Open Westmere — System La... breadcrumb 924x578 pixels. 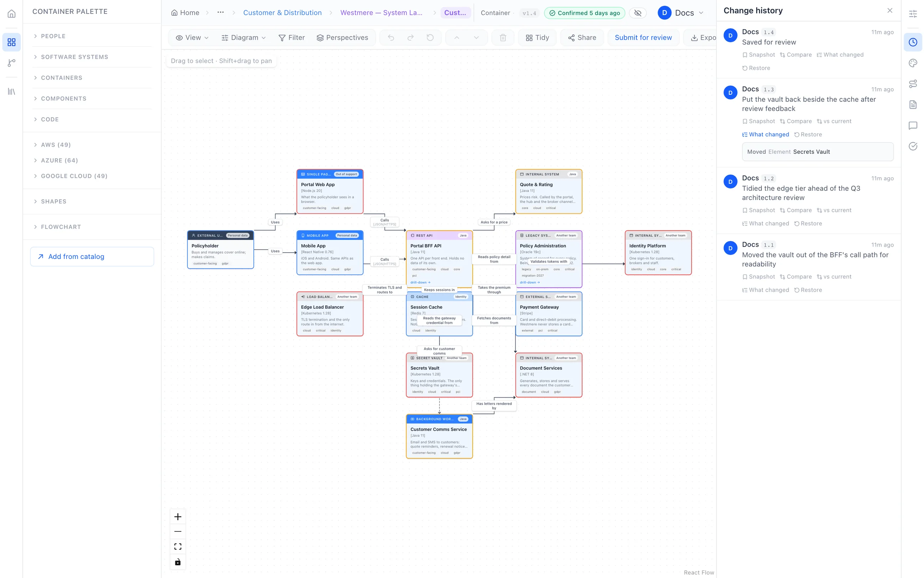(381, 13)
